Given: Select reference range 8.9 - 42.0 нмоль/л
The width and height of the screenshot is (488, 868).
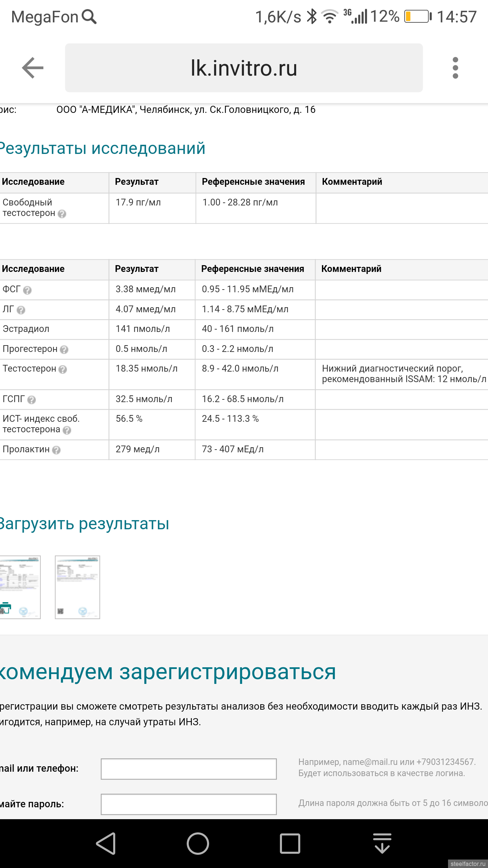Looking at the screenshot, I should pos(240,369).
